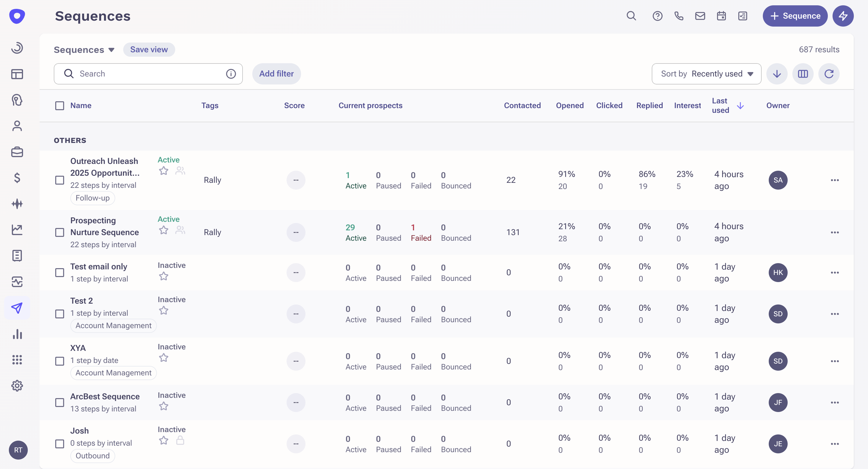Click the help question mark icon

point(657,16)
